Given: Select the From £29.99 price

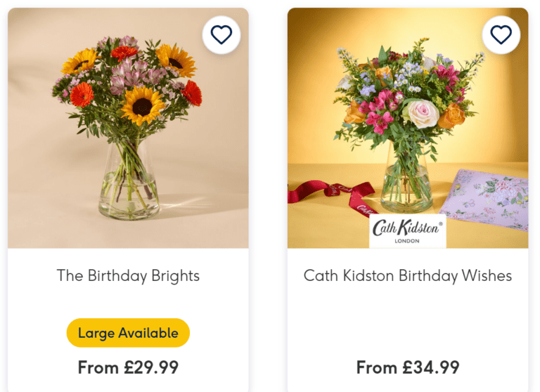Looking at the screenshot, I should pyautogui.click(x=128, y=367).
